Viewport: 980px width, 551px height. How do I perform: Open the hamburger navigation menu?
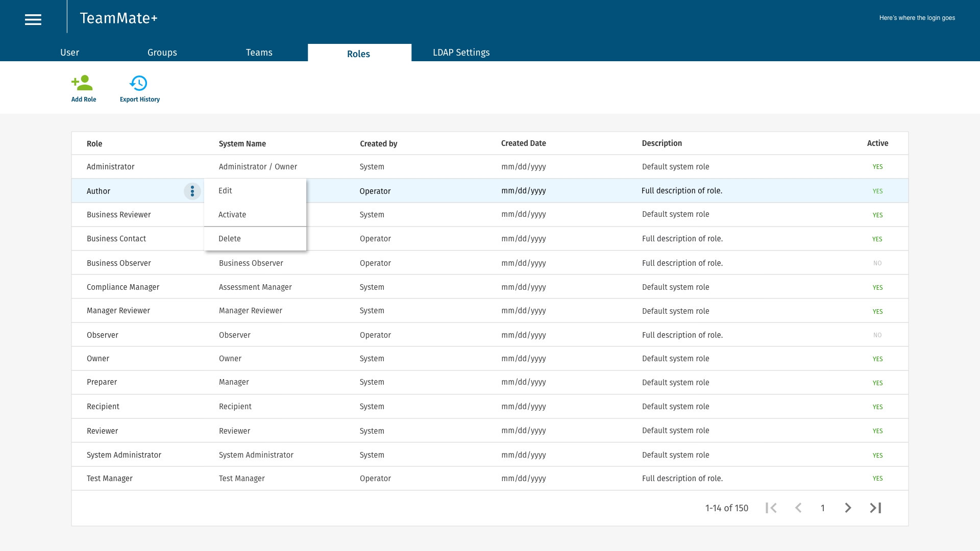click(x=33, y=19)
